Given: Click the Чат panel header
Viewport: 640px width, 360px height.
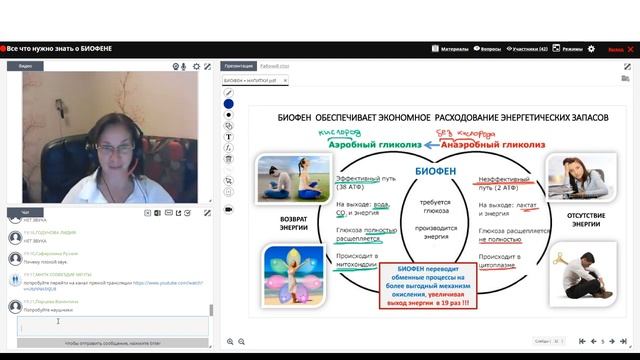Looking at the screenshot, I should [x=25, y=212].
